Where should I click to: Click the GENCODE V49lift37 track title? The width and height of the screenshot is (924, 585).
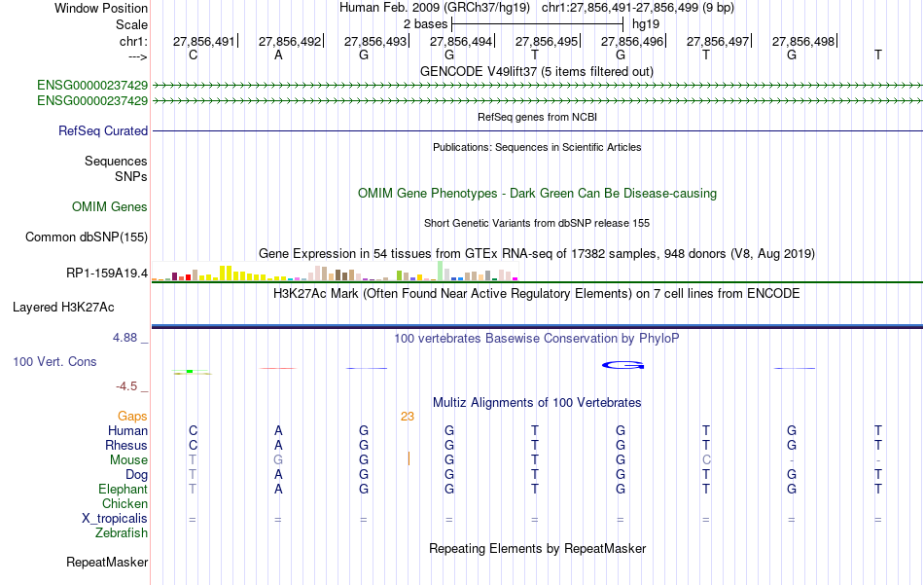coord(537,71)
